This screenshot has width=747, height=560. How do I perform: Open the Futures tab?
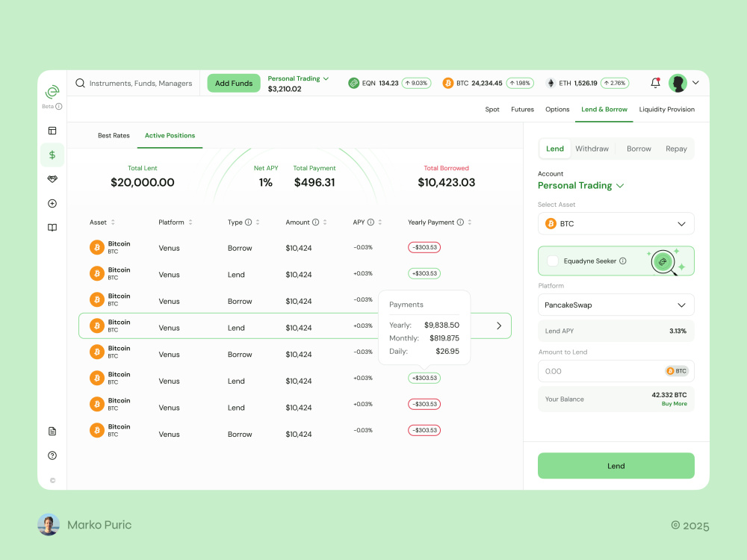coord(522,110)
